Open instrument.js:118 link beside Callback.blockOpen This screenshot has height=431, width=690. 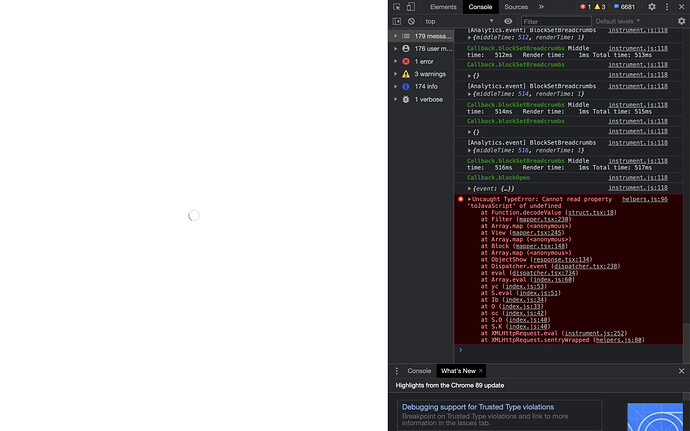pyautogui.click(x=638, y=177)
